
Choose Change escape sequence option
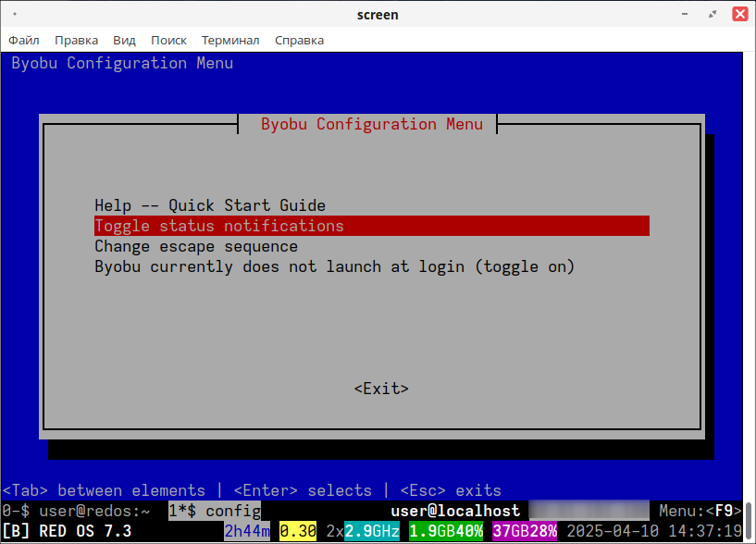coord(372,246)
